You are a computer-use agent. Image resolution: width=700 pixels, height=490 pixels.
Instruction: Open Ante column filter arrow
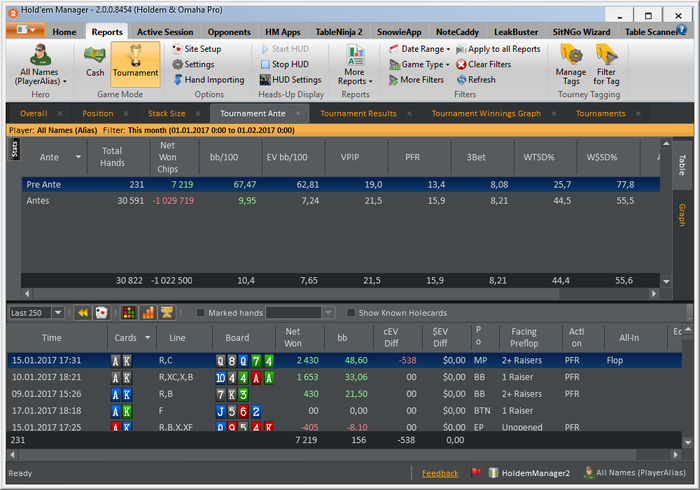pyautogui.click(x=79, y=157)
